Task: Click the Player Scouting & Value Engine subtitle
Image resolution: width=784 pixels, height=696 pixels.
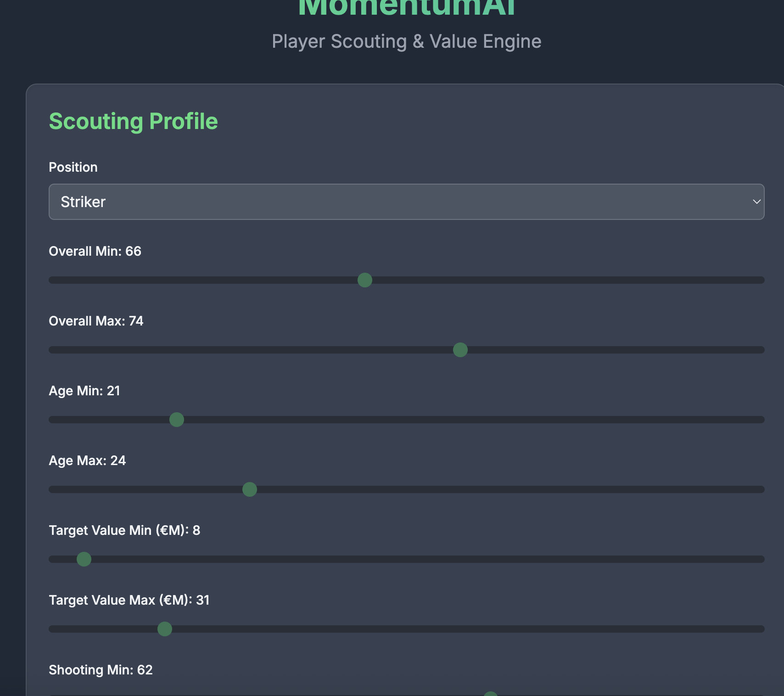Action: click(406, 42)
